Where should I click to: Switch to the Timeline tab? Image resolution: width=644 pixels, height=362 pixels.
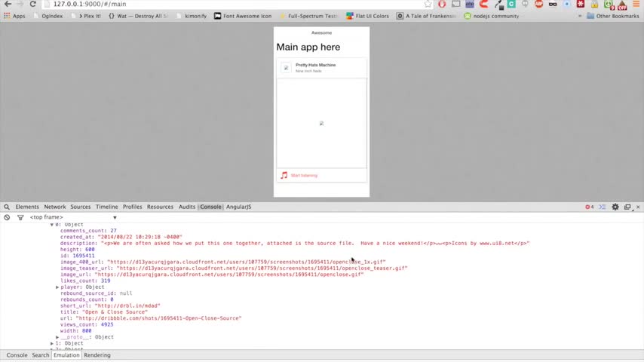click(x=107, y=207)
